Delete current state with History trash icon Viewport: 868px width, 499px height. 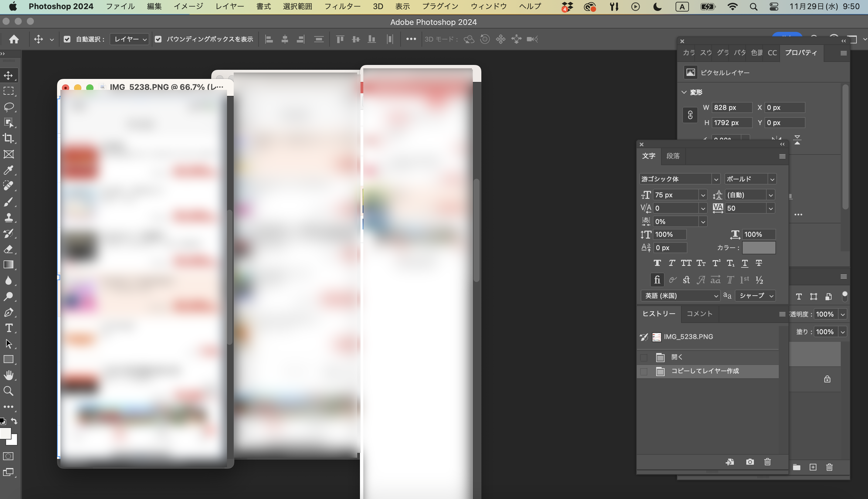pos(768,462)
